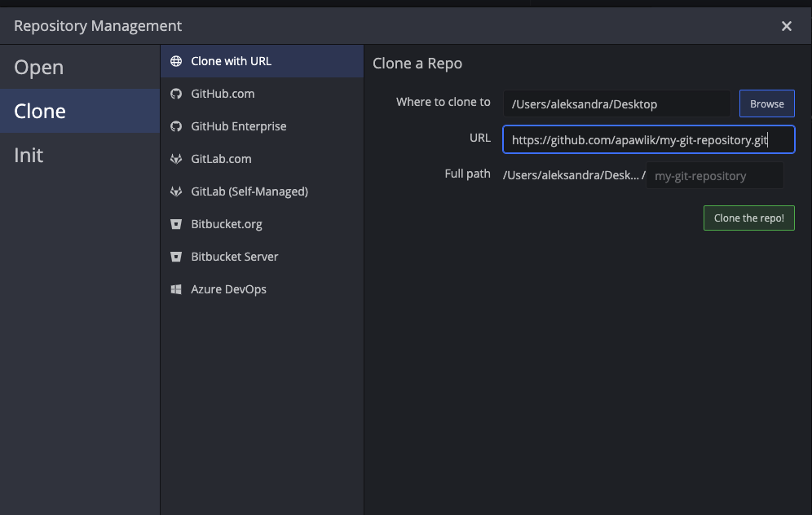Click the Clone a Repo heading
This screenshot has width=812, height=515.
[417, 63]
